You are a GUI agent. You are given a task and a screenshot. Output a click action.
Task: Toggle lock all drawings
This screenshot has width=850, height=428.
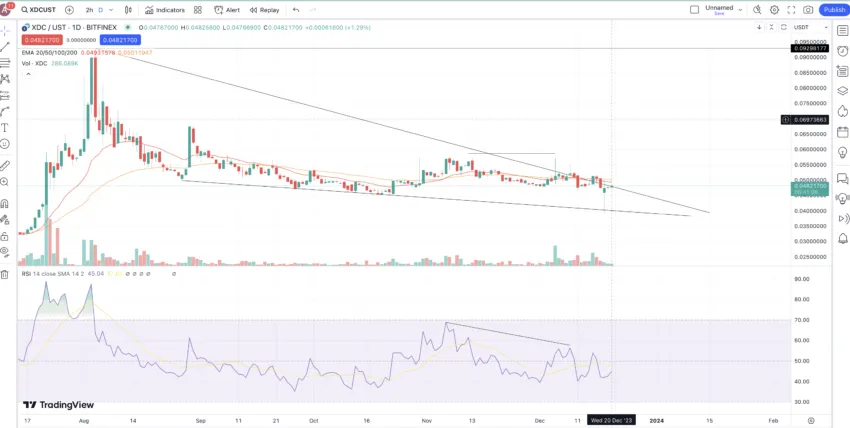point(5,236)
